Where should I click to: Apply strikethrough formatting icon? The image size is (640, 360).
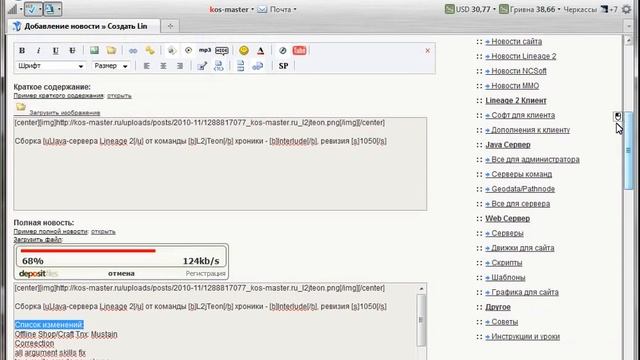click(x=72, y=51)
